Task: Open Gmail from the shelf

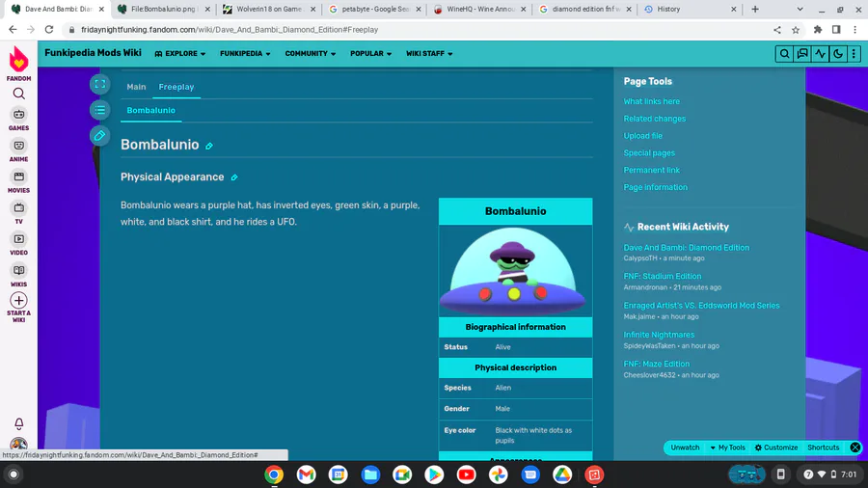Action: (306, 474)
